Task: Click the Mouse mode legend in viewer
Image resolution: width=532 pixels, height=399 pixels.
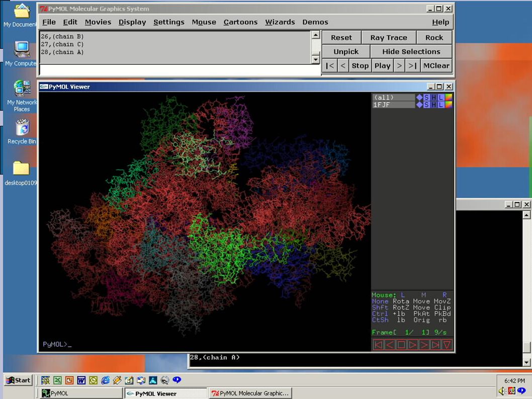Action: point(411,307)
